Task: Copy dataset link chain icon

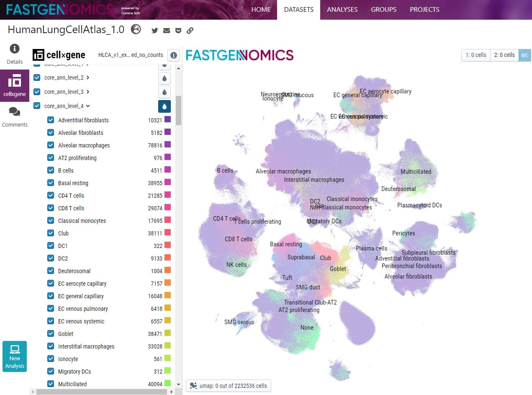Action: click(x=190, y=31)
